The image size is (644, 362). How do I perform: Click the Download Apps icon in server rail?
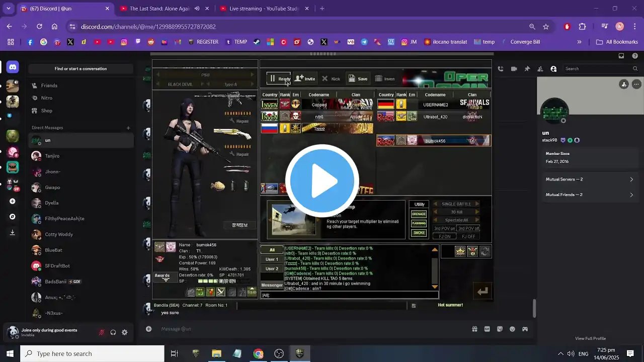point(13,232)
